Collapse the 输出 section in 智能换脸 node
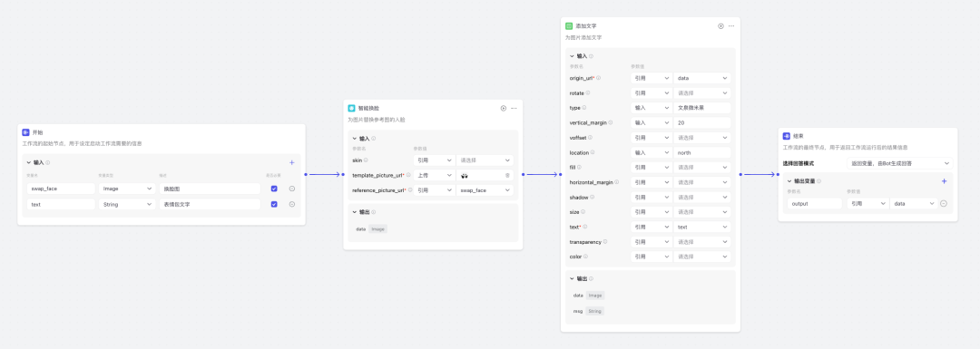The image size is (980, 349). (355, 212)
